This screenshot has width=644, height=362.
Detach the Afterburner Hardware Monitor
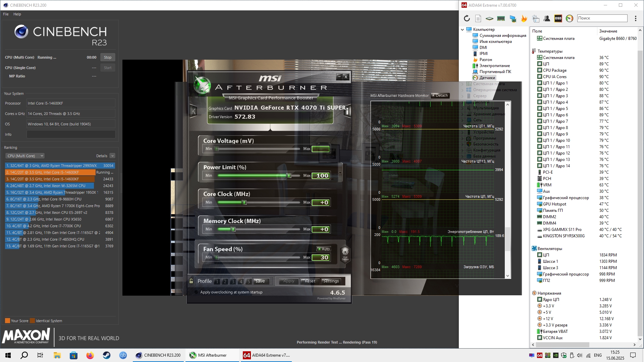[440, 96]
